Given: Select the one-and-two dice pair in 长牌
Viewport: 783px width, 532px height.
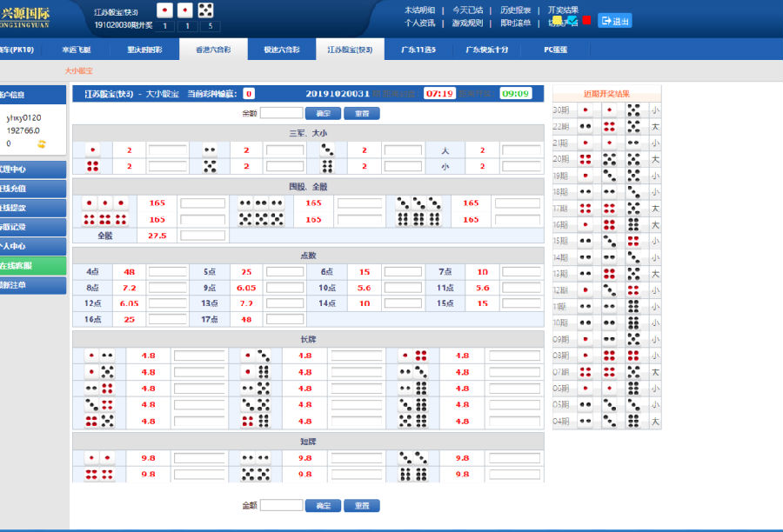Looking at the screenshot, I should pos(100,356).
